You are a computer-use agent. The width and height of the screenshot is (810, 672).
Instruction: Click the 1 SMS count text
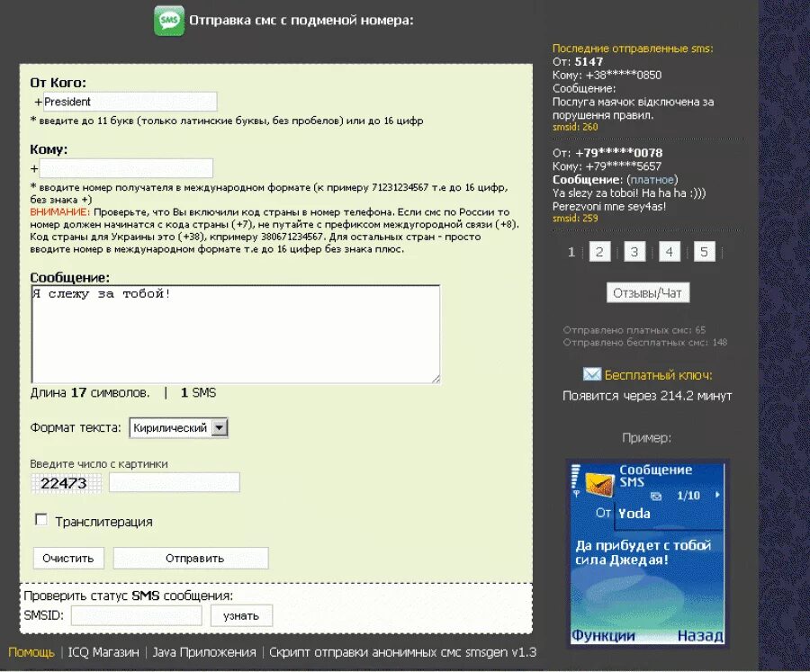[198, 393]
